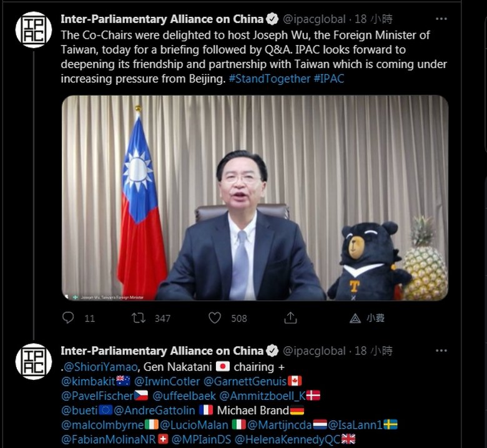Viewport: 487px width, 448px height.
Task: Click the @ipacglobal handle on the second tweet
Action: click(314, 351)
